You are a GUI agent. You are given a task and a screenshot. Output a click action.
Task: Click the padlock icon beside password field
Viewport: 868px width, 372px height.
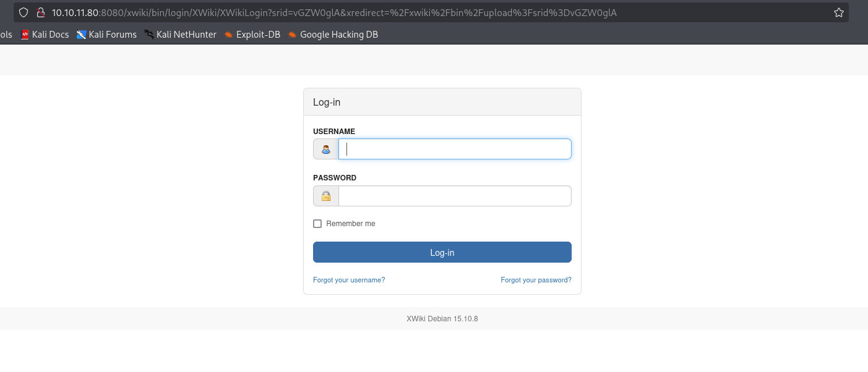pyautogui.click(x=326, y=196)
